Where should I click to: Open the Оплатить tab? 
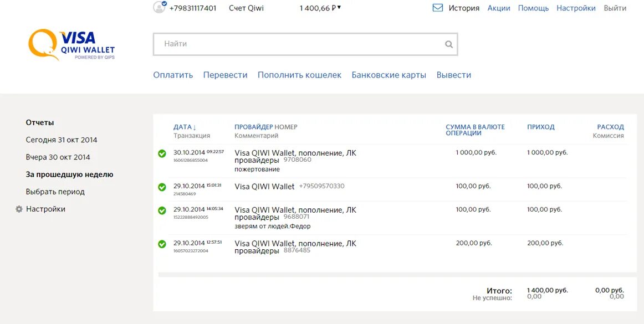pos(173,75)
